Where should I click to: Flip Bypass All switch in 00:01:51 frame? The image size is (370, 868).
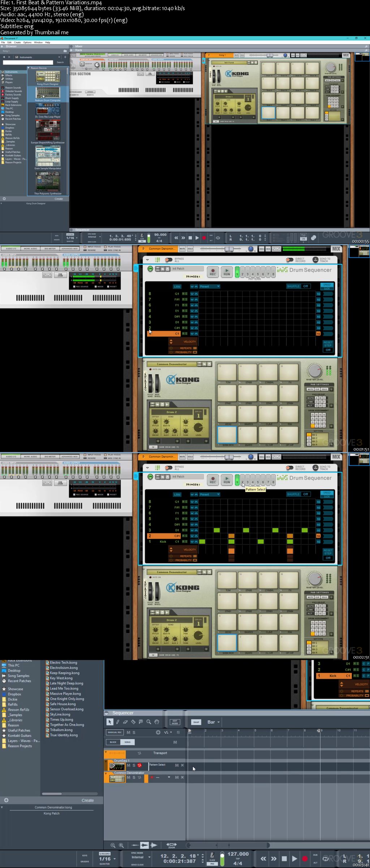tap(168, 260)
